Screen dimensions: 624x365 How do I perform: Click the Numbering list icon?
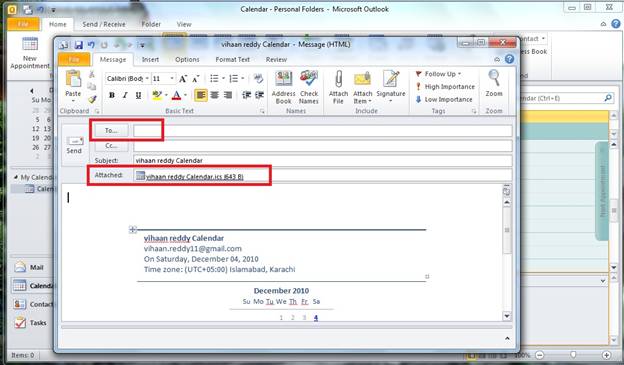(234, 78)
